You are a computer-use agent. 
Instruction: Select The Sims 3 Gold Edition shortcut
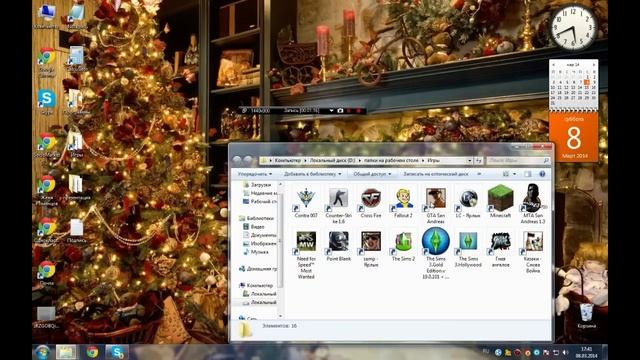click(436, 253)
